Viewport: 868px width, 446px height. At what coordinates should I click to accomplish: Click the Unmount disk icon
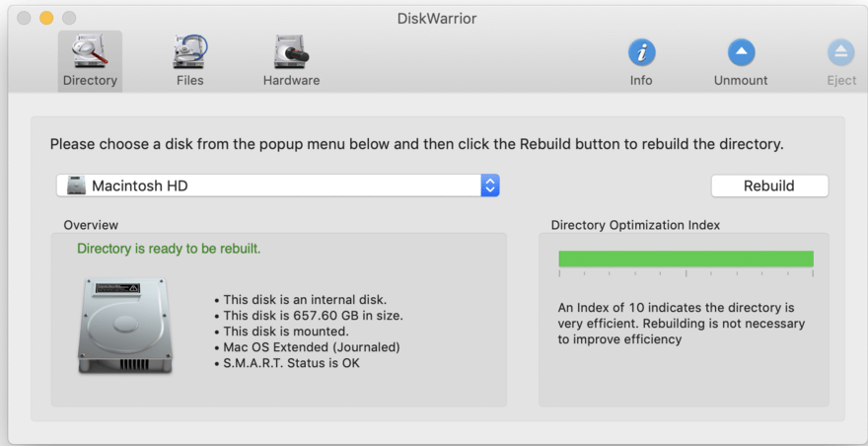pos(741,52)
